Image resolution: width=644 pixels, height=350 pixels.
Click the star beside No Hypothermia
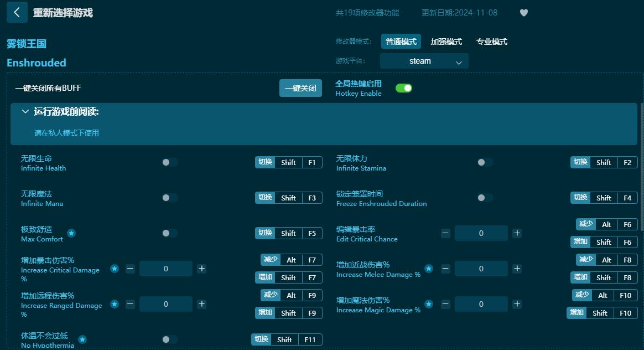(x=82, y=339)
